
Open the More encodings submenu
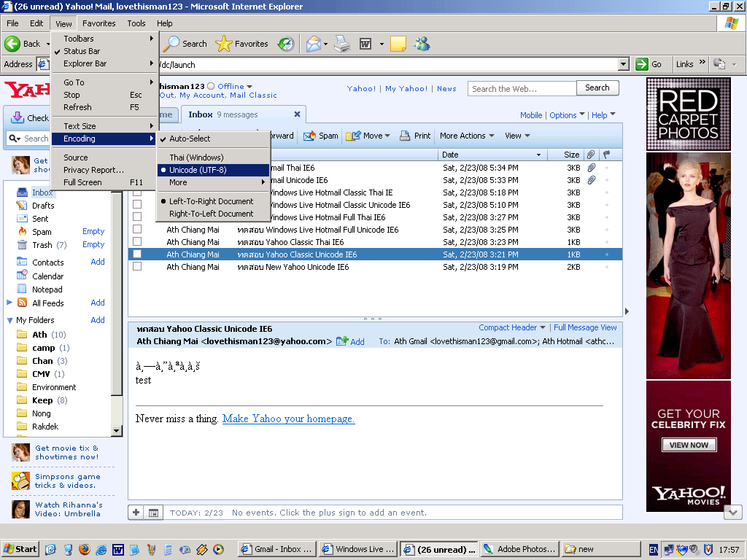(x=214, y=182)
